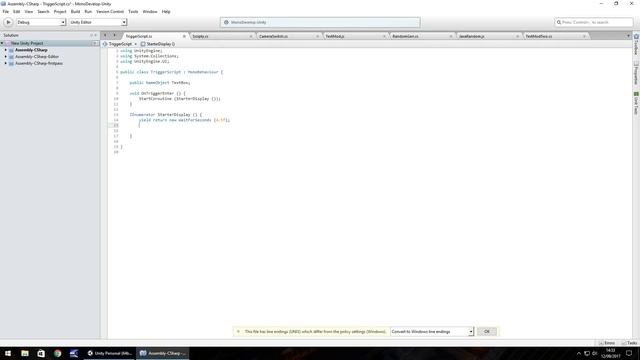Show hidden system tray icons
Image resolution: width=640 pixels, height=360 pixels.
pyautogui.click(x=578, y=353)
